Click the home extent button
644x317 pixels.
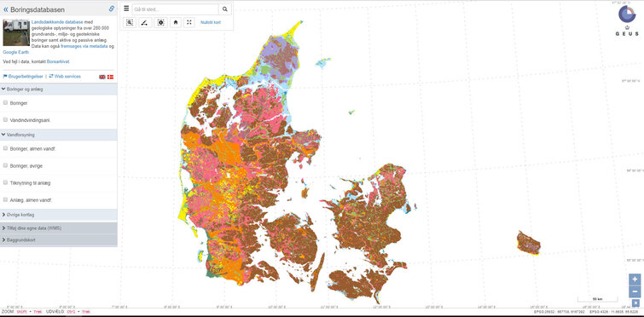click(176, 22)
